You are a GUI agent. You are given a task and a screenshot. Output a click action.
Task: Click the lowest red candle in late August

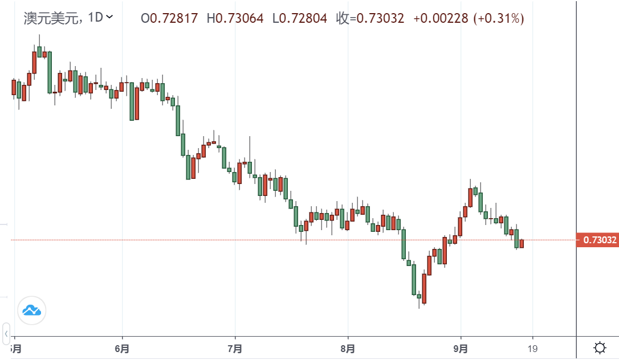click(423, 288)
